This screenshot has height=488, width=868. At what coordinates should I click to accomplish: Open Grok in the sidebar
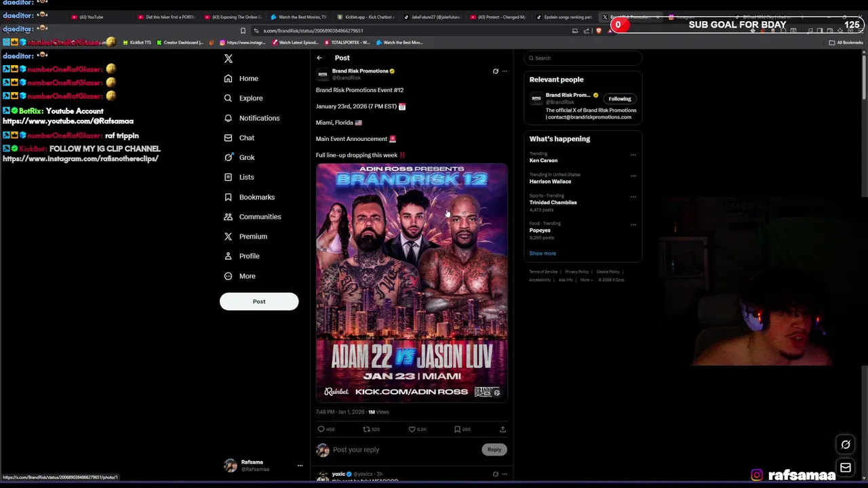pyautogui.click(x=239, y=157)
